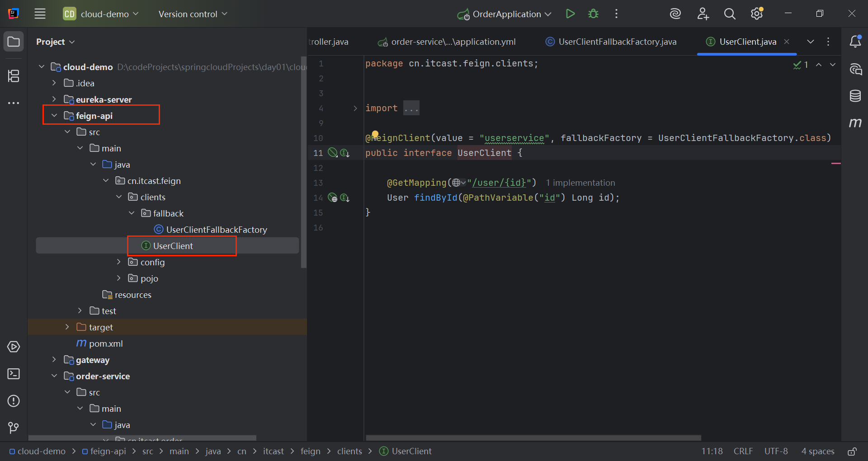Expand the eureka-server module

(x=54, y=99)
